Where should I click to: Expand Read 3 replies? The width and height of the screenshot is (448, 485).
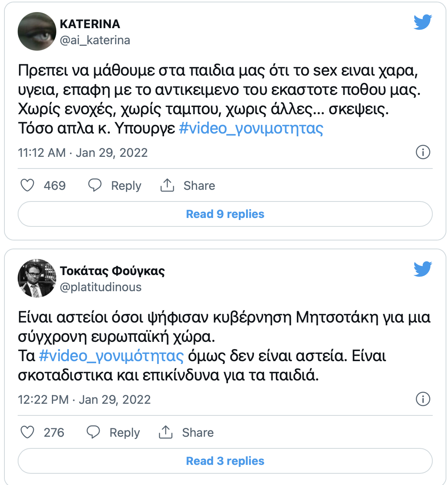pyautogui.click(x=225, y=461)
